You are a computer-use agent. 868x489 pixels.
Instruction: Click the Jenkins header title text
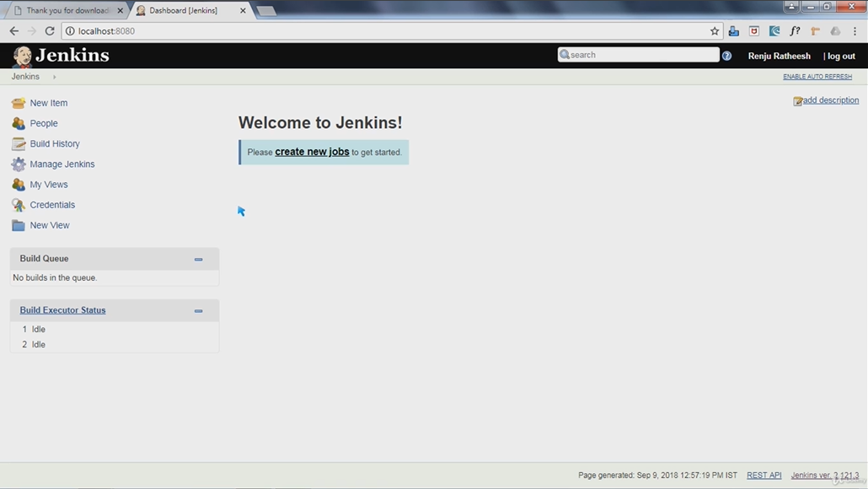pyautogui.click(x=72, y=56)
